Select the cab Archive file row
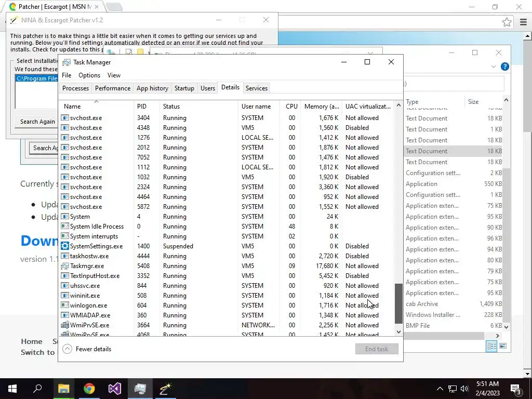This screenshot has height=399, width=532. coord(453,304)
